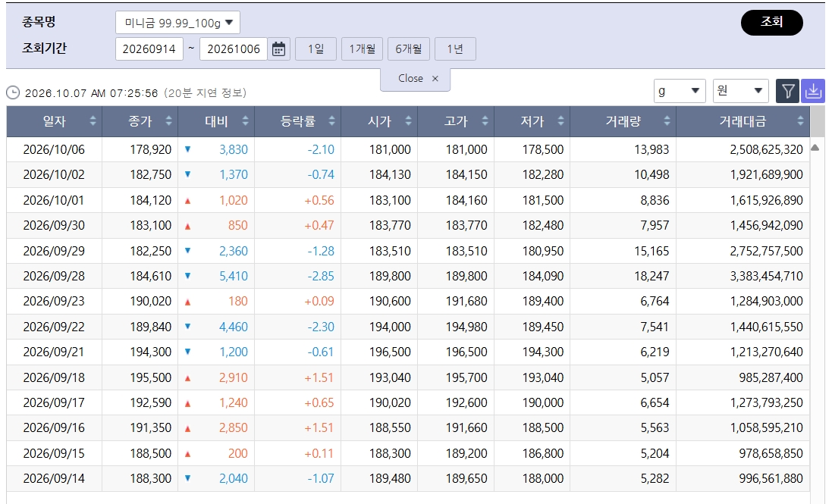
Task: Select the 2026/09/23 date cell
Action: (x=54, y=301)
